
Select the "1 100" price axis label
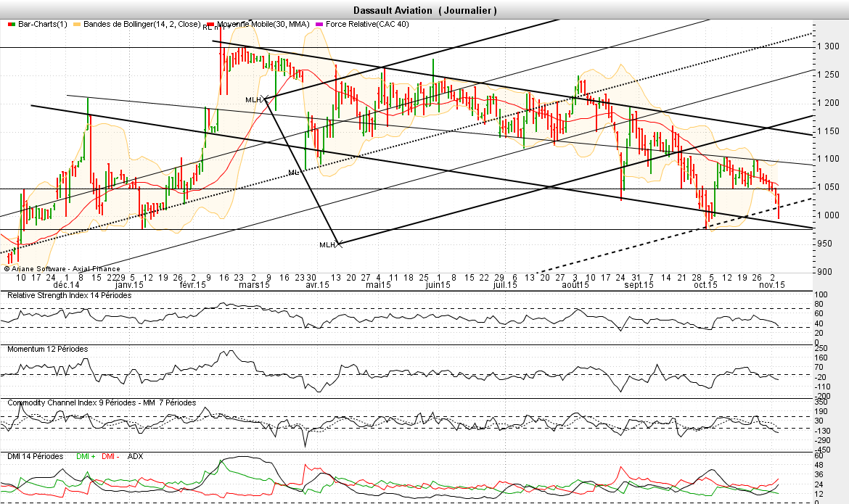click(829, 159)
